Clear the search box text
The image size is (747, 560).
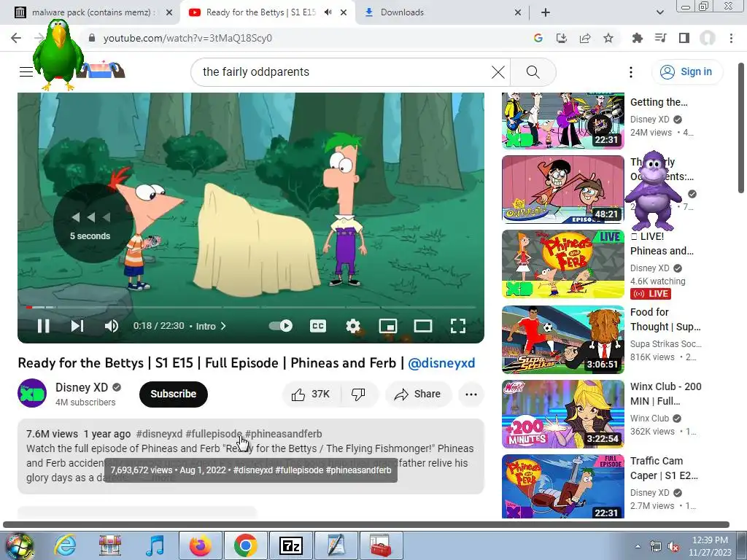(498, 72)
